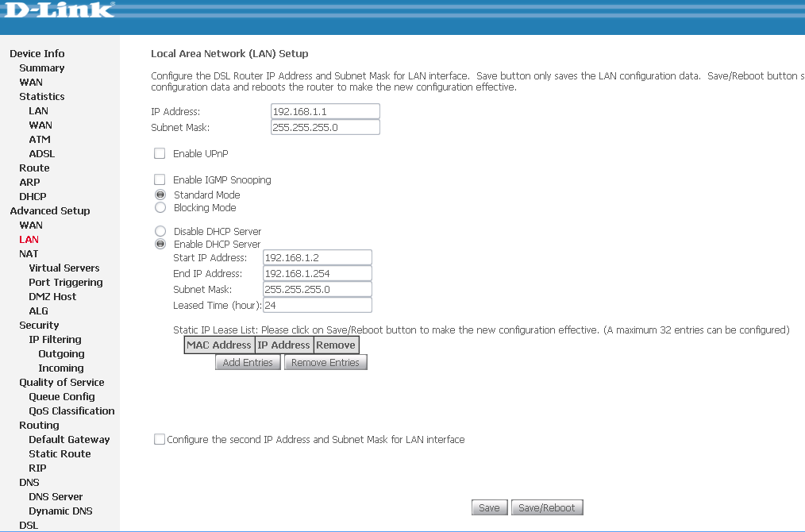
Task: Open Incoming IP filtering
Action: click(x=61, y=368)
